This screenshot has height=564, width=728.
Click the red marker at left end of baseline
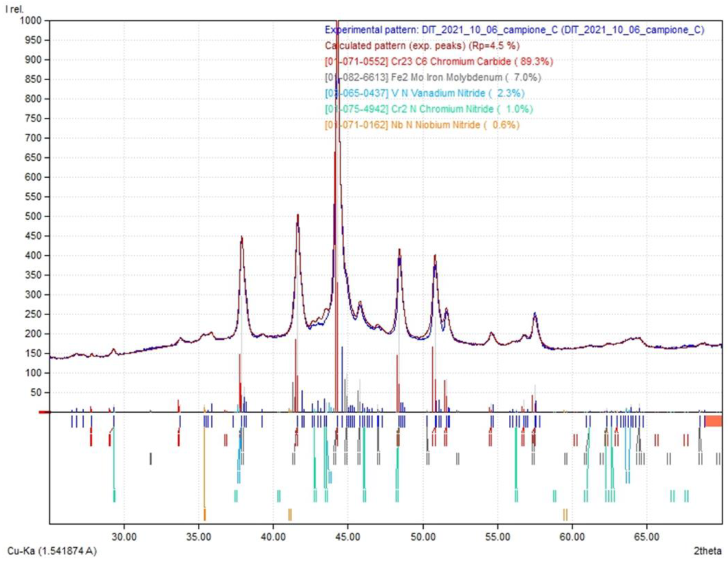click(45, 412)
